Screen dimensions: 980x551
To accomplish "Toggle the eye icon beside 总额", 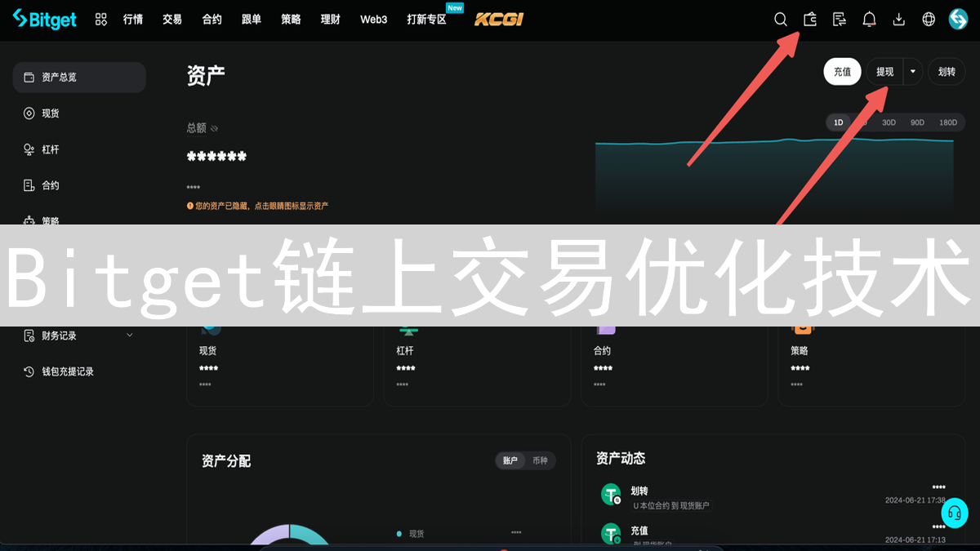I will click(215, 128).
